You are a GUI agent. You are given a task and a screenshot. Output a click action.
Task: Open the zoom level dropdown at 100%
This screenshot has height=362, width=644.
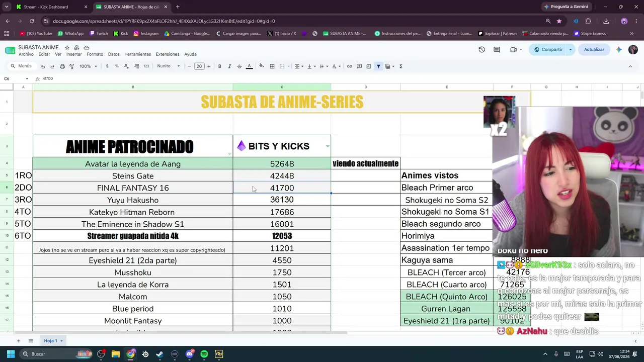click(88, 66)
